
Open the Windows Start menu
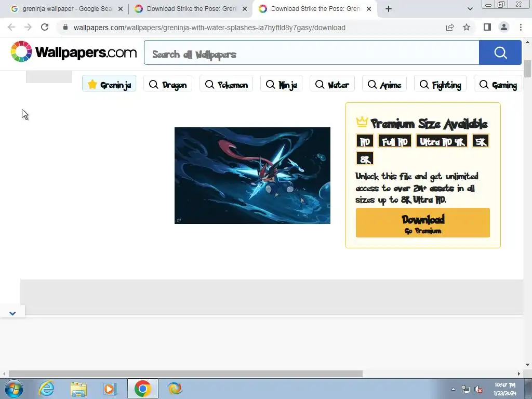(14, 389)
